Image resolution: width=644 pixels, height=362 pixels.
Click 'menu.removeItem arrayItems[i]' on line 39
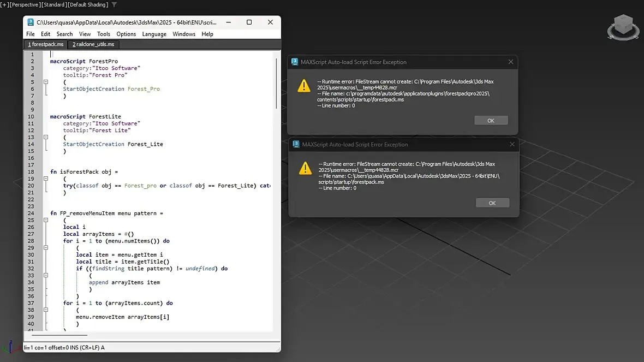pyautogui.click(x=122, y=317)
